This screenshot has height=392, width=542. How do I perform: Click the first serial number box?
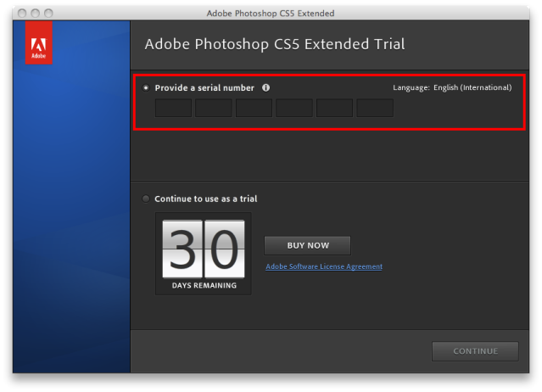pos(173,108)
